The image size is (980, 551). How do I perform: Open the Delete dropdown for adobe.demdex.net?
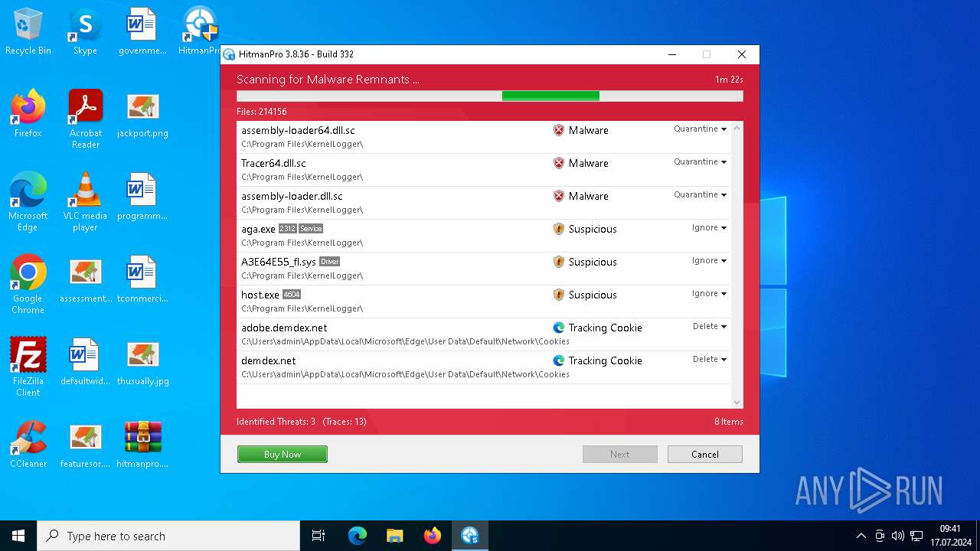(x=709, y=327)
